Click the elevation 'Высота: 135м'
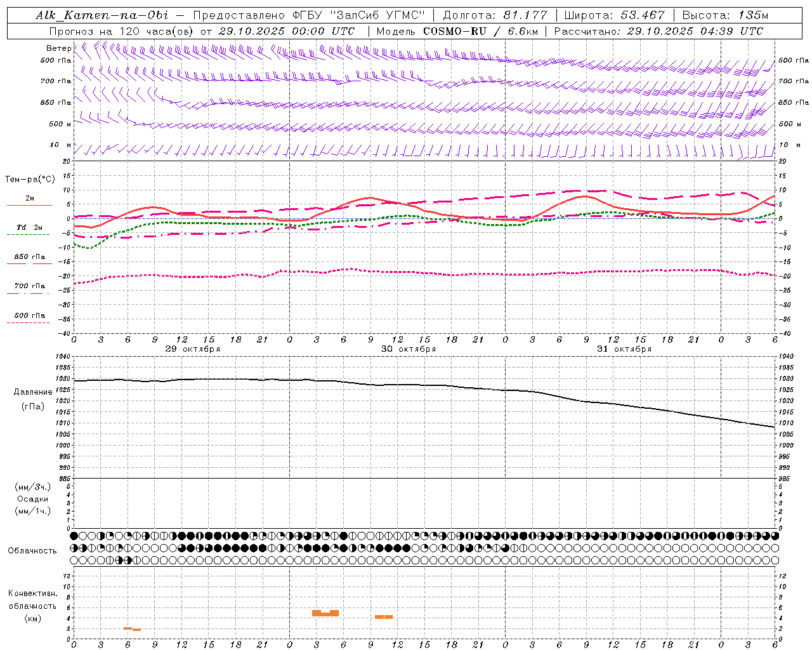The image size is (812, 650). pyautogui.click(x=725, y=15)
